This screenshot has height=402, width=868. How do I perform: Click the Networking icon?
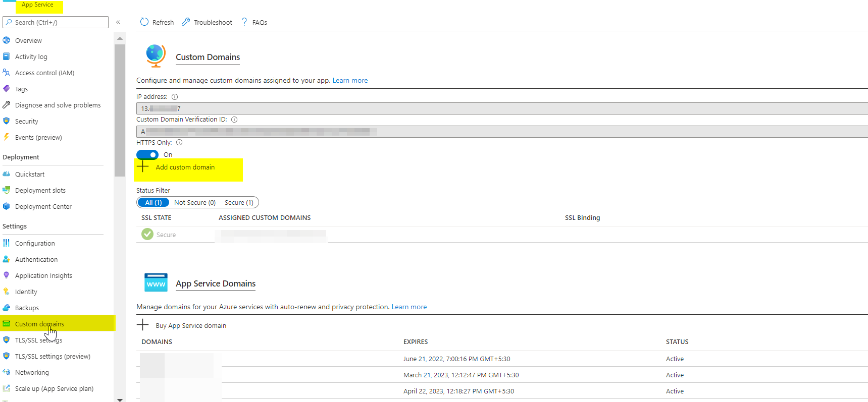(7, 372)
